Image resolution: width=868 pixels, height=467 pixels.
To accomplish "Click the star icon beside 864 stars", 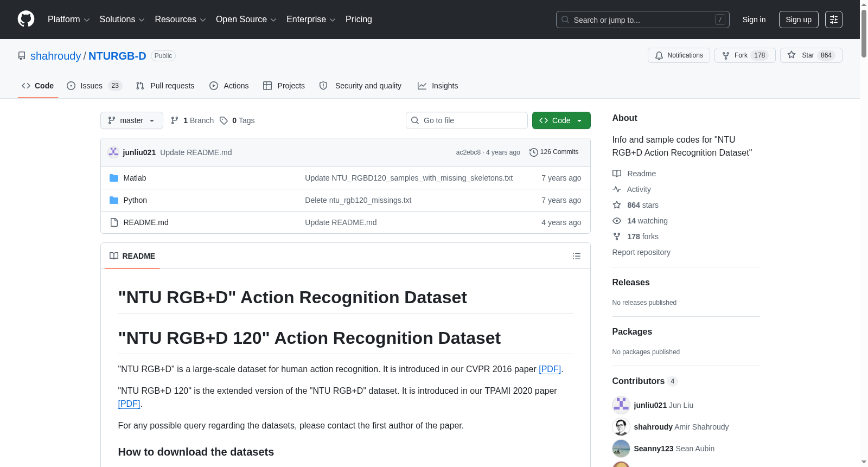I will point(617,205).
